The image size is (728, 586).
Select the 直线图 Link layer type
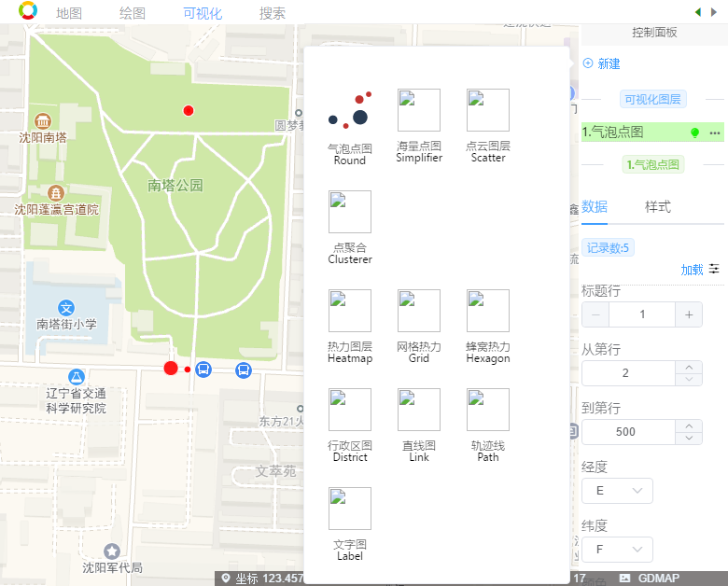419,426
